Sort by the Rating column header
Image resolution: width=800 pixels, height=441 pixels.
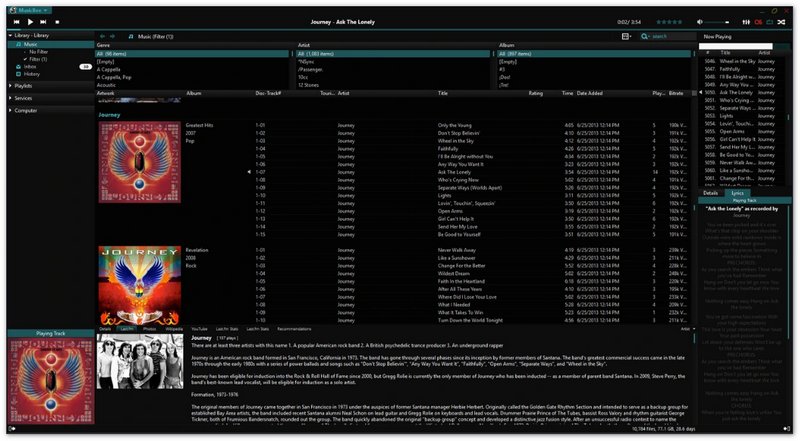535,93
